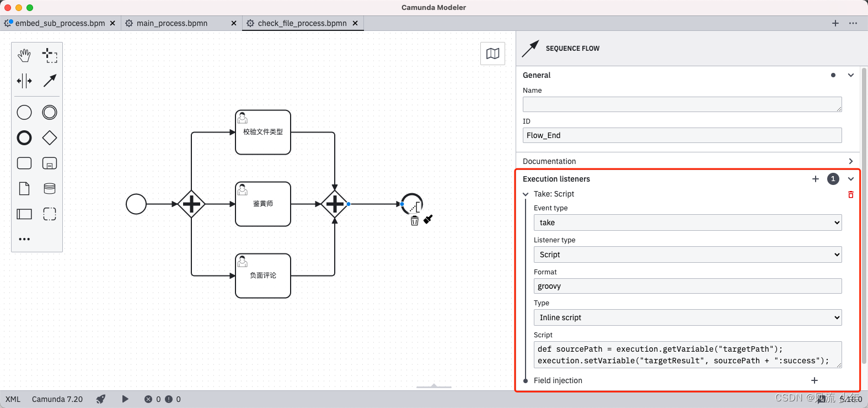This screenshot has width=868, height=408.
Task: Select the 校验文件类型 user task
Action: (263, 133)
